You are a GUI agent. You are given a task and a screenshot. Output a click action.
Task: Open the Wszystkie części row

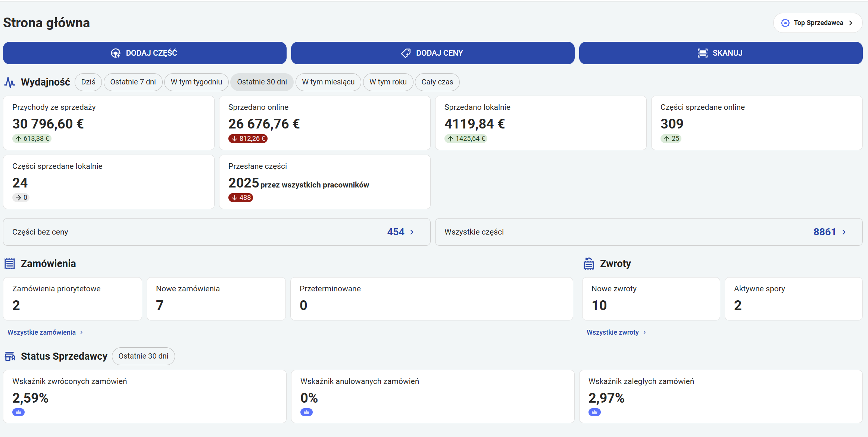[649, 232]
